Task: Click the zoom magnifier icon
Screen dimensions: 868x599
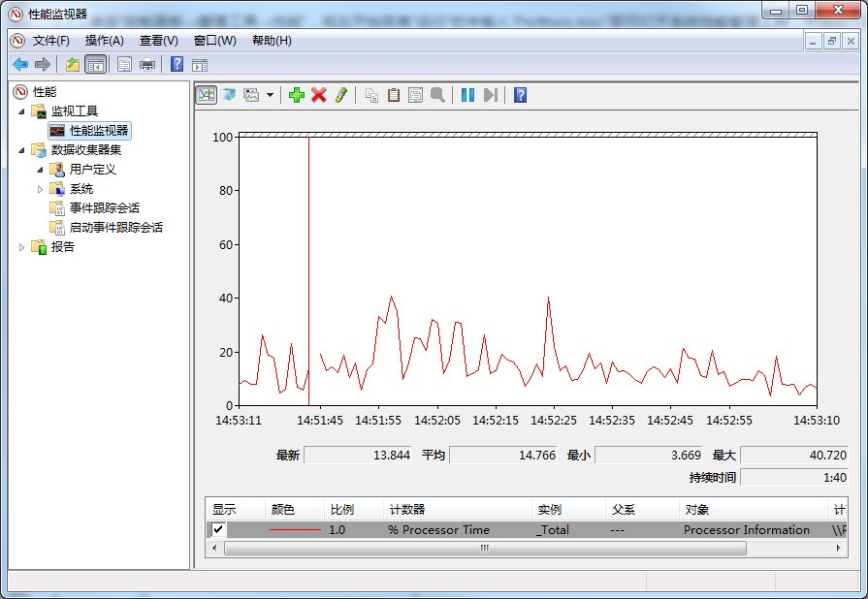Action: (437, 95)
